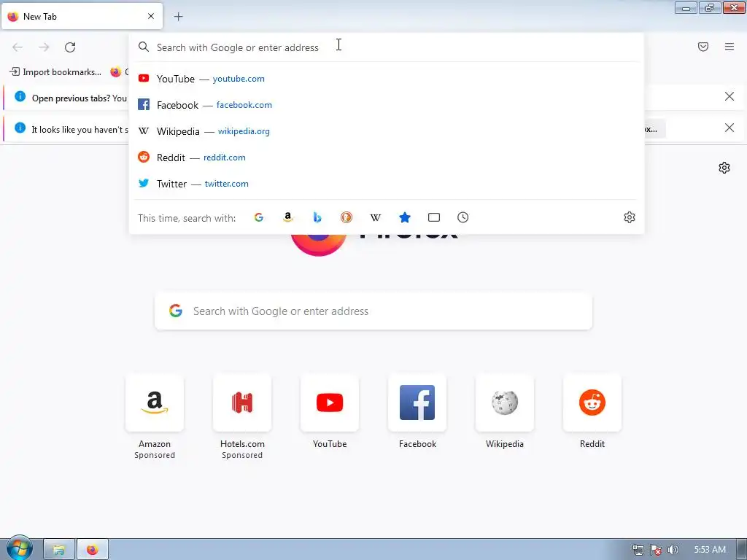Pick Reddit suggestion in address dropdown
This screenshot has height=560, width=747.
387,157
